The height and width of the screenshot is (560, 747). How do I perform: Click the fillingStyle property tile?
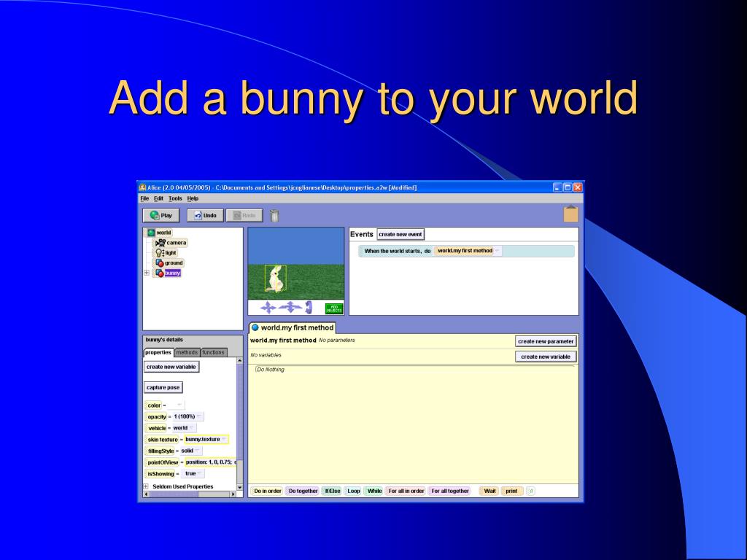tap(160, 451)
